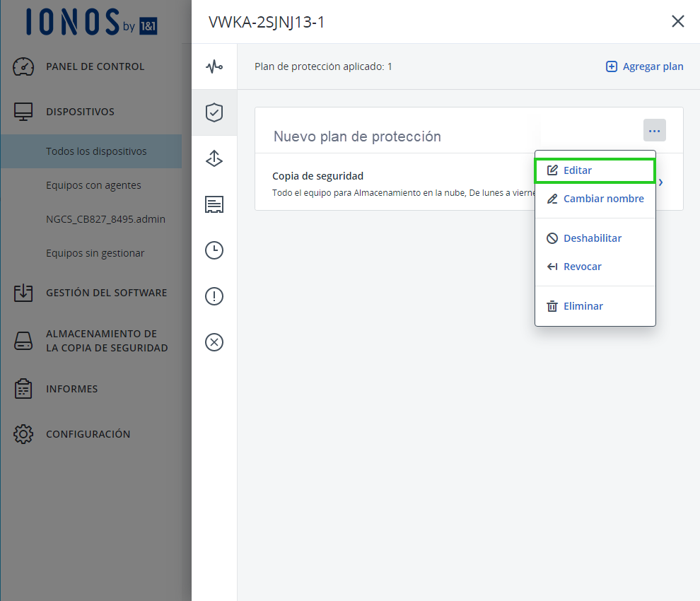700x601 pixels.
Task: Click the recovery arrows icon in side strip
Action: pyautogui.click(x=214, y=159)
